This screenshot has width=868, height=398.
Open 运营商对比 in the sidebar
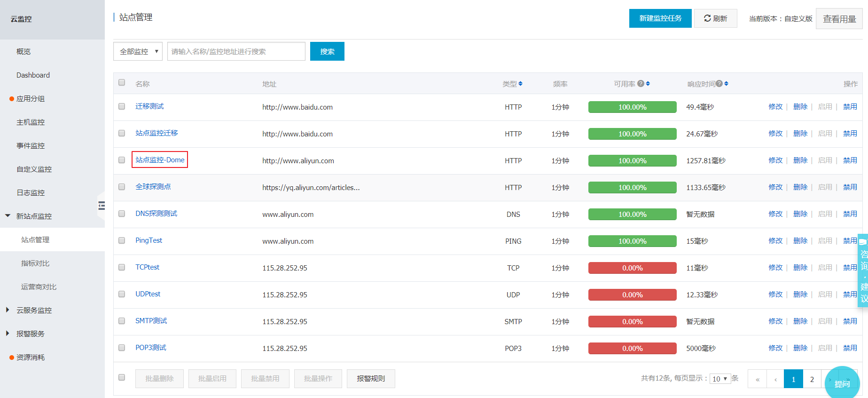click(x=39, y=287)
